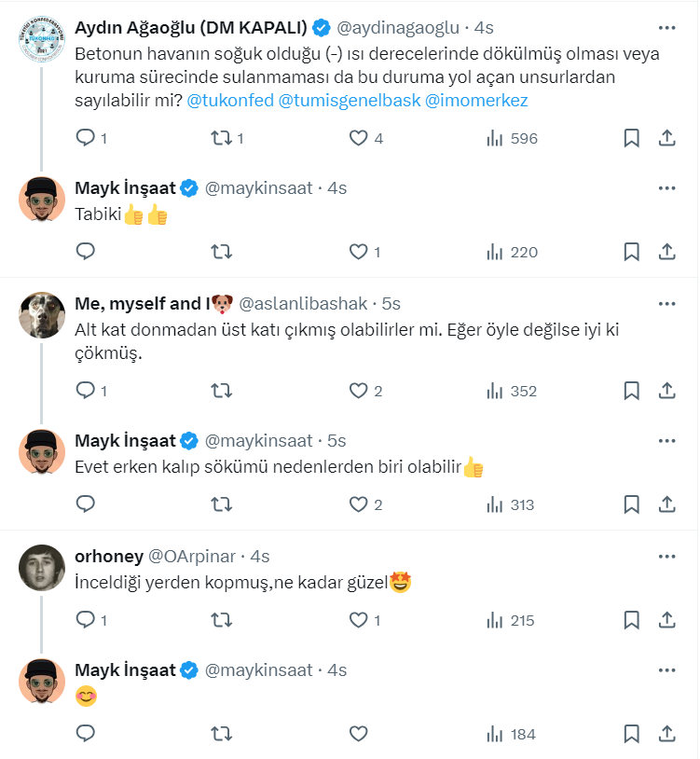Share Mayk İnşaat's smiley emoji reply
Screen dimensions: 700x759
pyautogui.click(x=667, y=734)
